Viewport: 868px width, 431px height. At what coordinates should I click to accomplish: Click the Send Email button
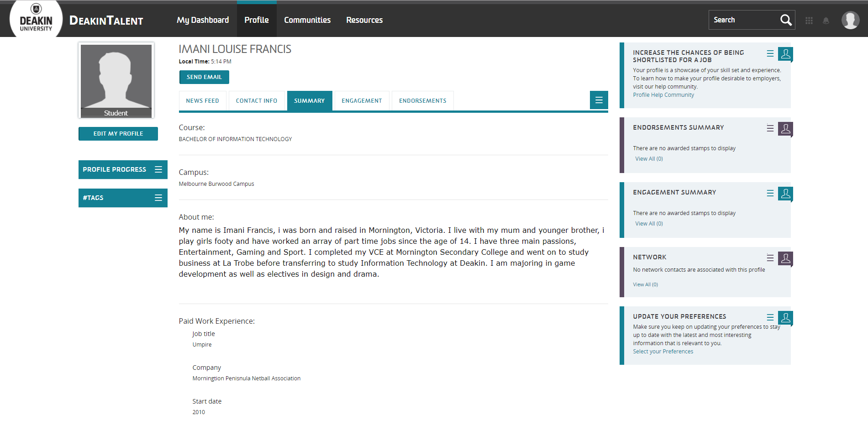[x=204, y=77]
